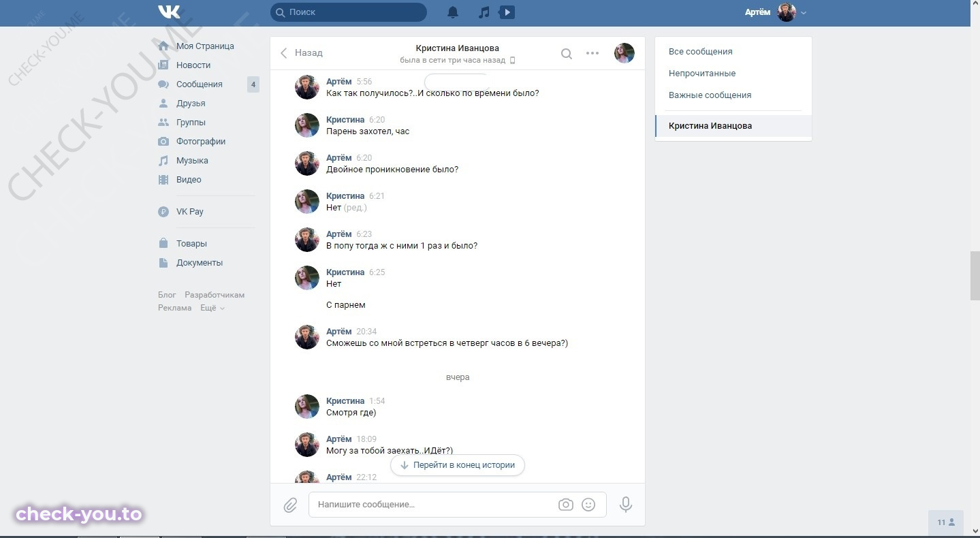Open Сообщения menu item

(200, 84)
